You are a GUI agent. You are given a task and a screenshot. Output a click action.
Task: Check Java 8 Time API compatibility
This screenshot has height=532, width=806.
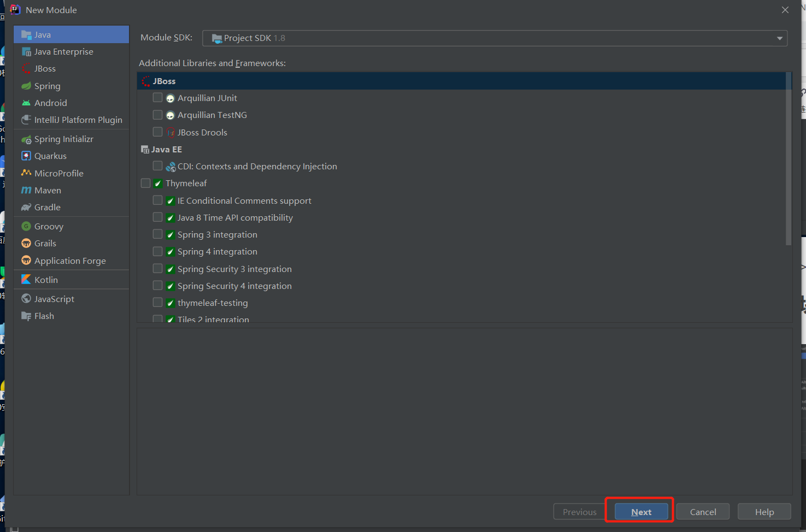tap(157, 217)
